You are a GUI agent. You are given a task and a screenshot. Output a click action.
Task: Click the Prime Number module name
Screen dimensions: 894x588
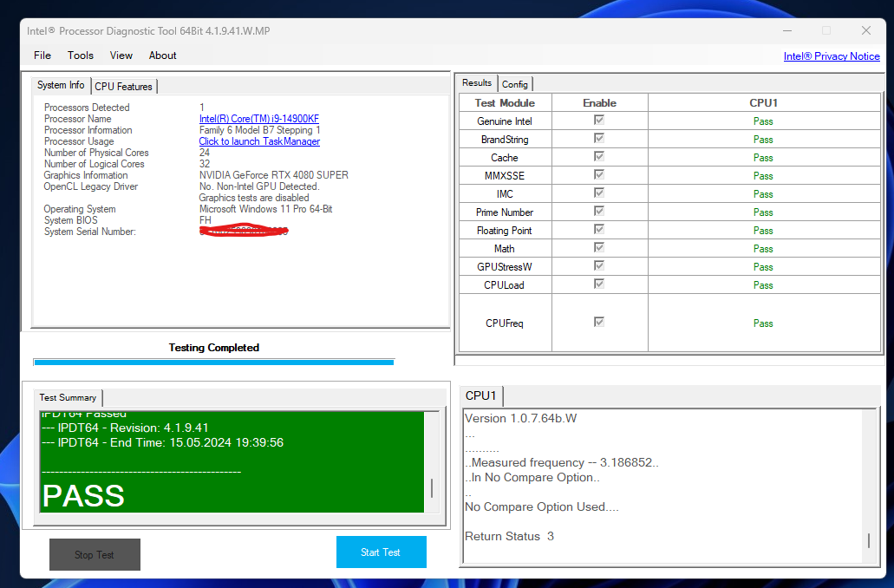pos(505,212)
